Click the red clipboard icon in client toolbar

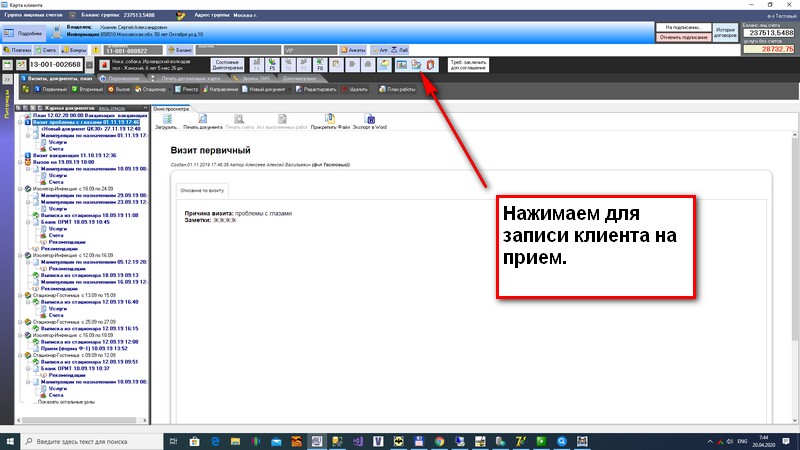point(430,65)
